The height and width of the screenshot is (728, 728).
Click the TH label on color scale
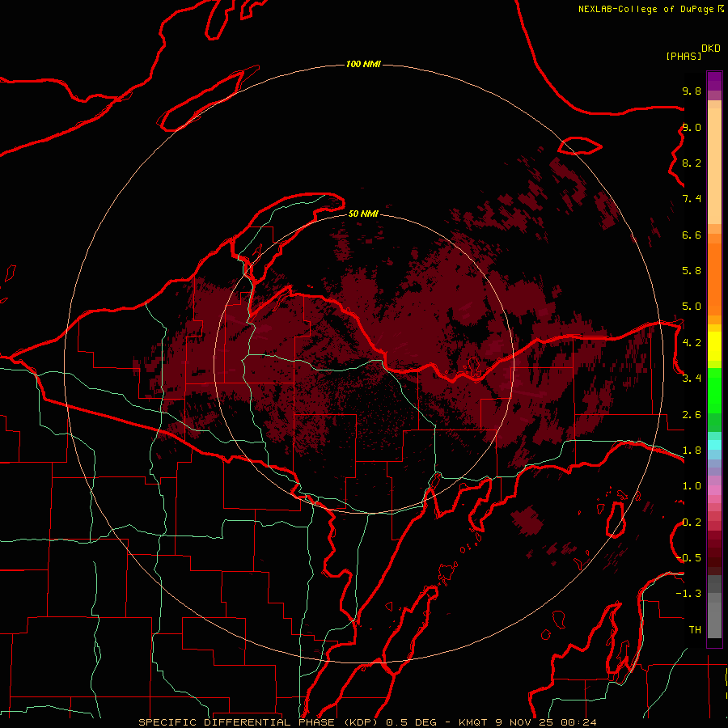pos(695,630)
